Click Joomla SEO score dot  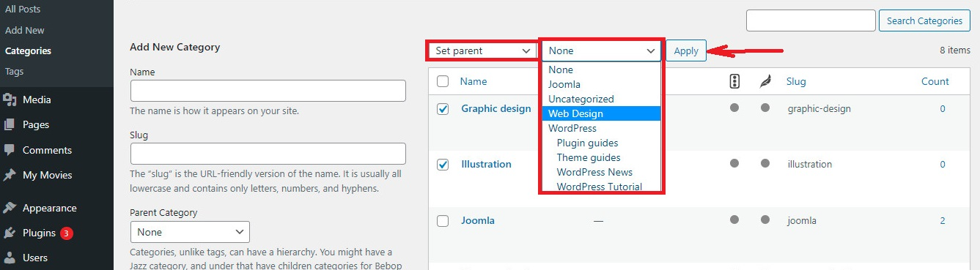734,220
